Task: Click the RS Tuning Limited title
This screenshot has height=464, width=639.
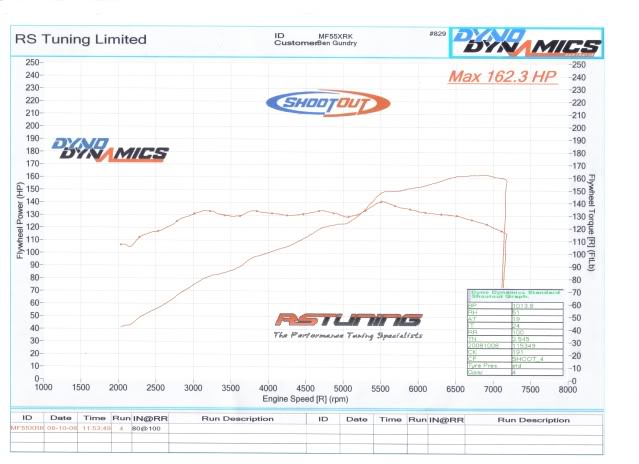Action: pyautogui.click(x=78, y=40)
